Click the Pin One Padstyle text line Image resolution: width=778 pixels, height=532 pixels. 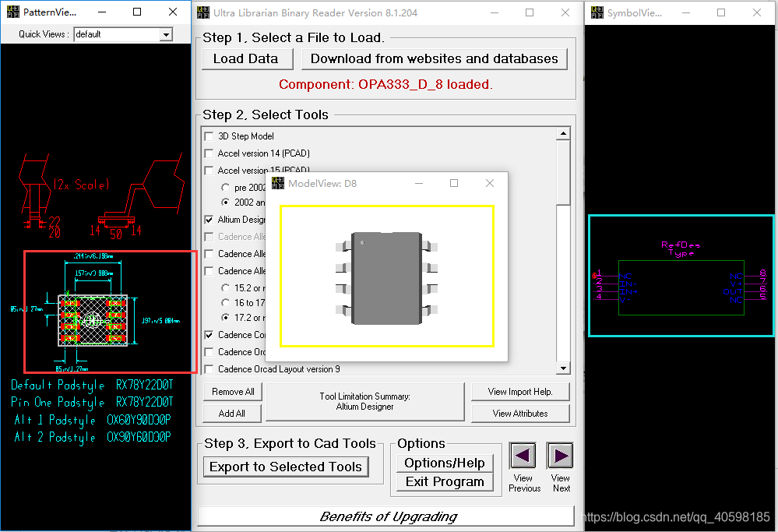(93, 402)
